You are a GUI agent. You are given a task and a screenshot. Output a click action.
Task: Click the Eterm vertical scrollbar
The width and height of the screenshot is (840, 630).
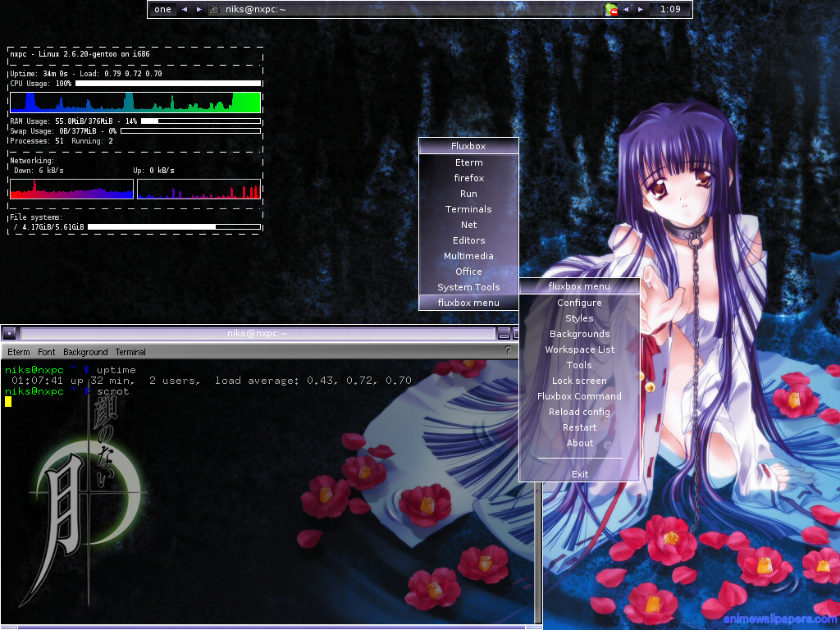tap(538, 552)
